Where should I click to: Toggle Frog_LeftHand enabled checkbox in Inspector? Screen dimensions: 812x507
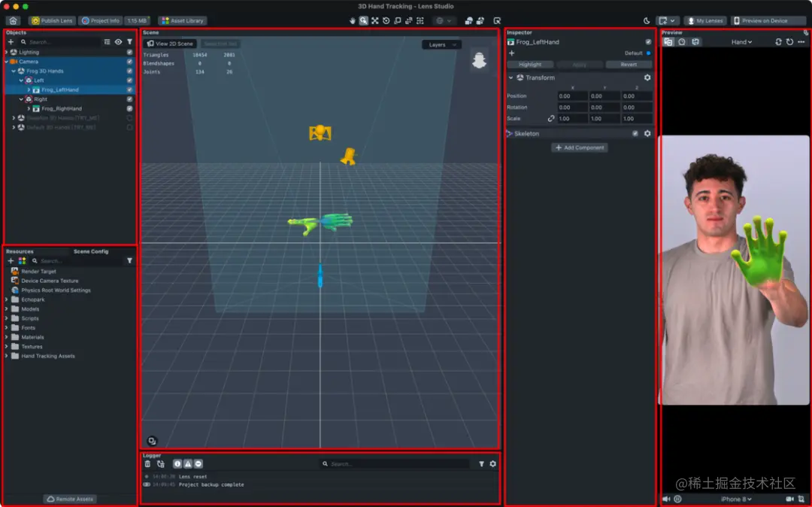(x=648, y=42)
